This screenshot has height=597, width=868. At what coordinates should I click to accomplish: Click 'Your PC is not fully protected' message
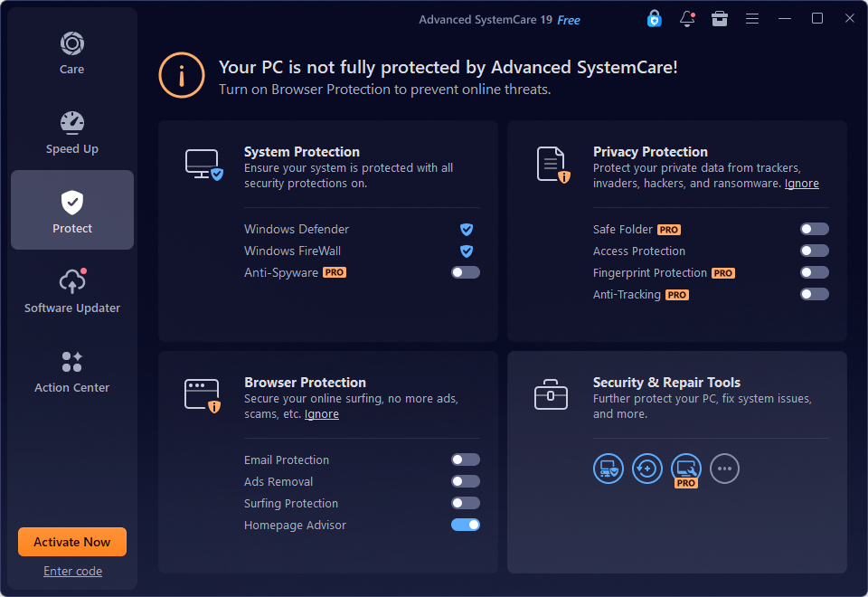[x=448, y=68]
